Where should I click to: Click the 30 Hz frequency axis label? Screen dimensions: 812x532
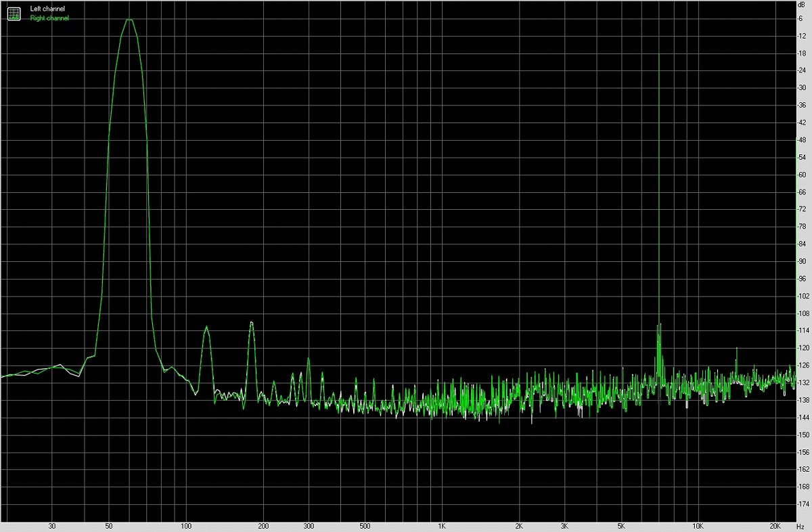click(52, 526)
